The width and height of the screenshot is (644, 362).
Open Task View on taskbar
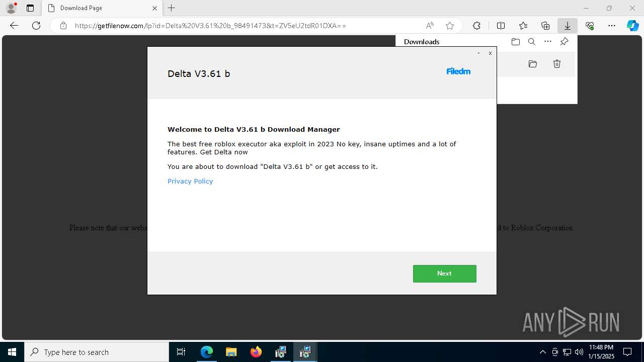[x=181, y=352]
